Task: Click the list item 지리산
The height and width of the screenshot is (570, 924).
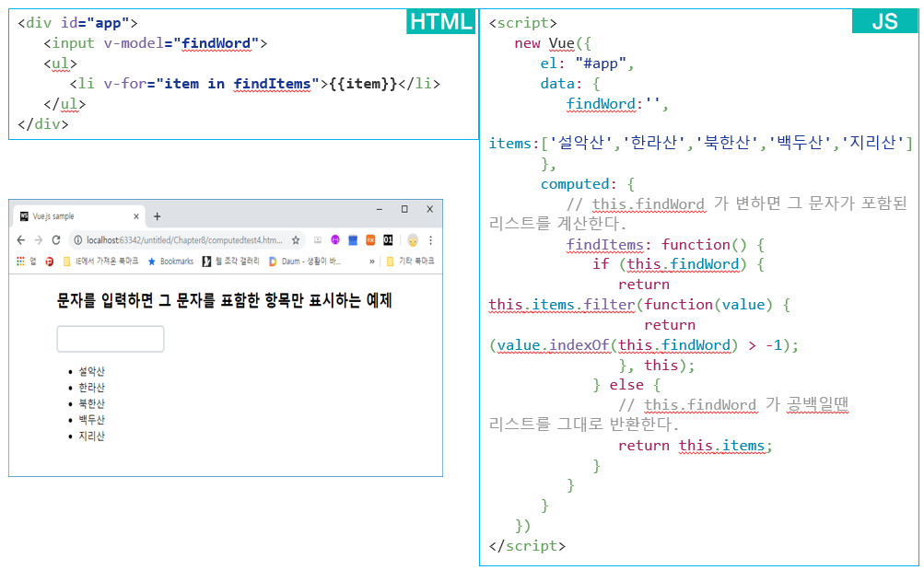Action: click(91, 436)
